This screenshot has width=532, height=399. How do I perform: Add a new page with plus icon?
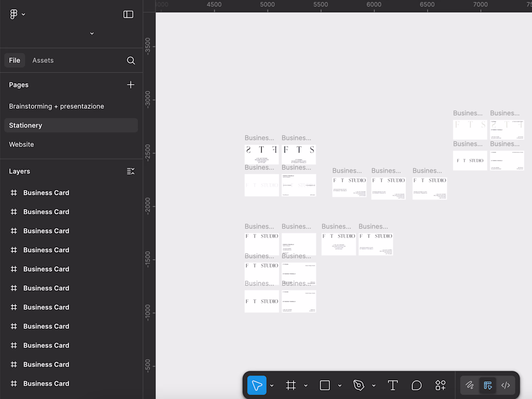[x=131, y=85]
